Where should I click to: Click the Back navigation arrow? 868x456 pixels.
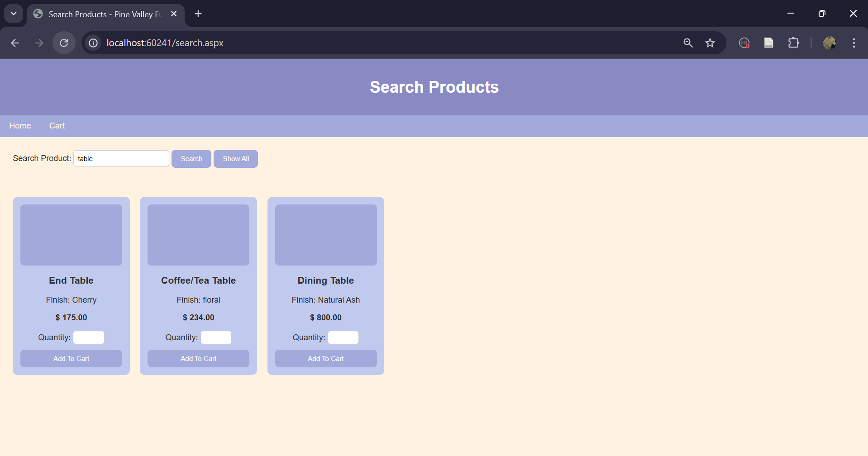coord(15,43)
